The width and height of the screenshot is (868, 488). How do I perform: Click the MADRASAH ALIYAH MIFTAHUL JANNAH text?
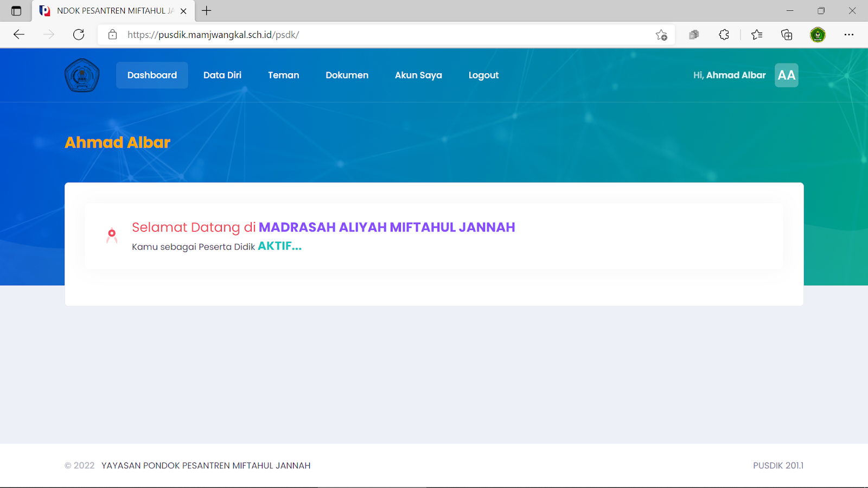point(387,227)
